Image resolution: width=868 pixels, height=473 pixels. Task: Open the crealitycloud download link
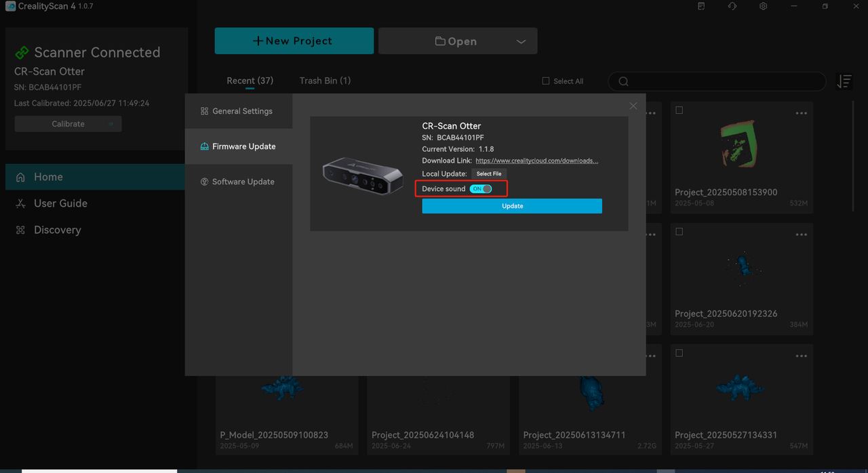point(536,161)
